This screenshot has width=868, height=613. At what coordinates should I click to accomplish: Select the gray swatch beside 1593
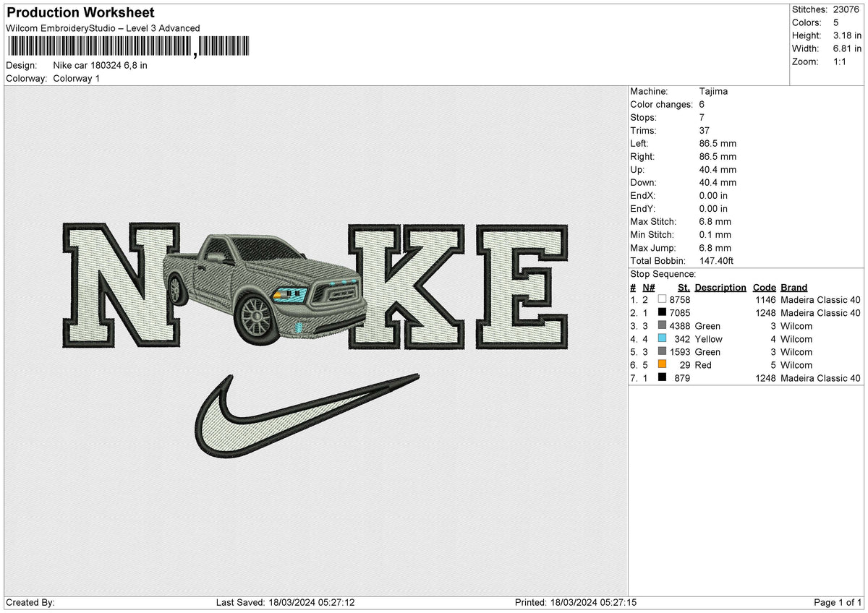pos(662,352)
